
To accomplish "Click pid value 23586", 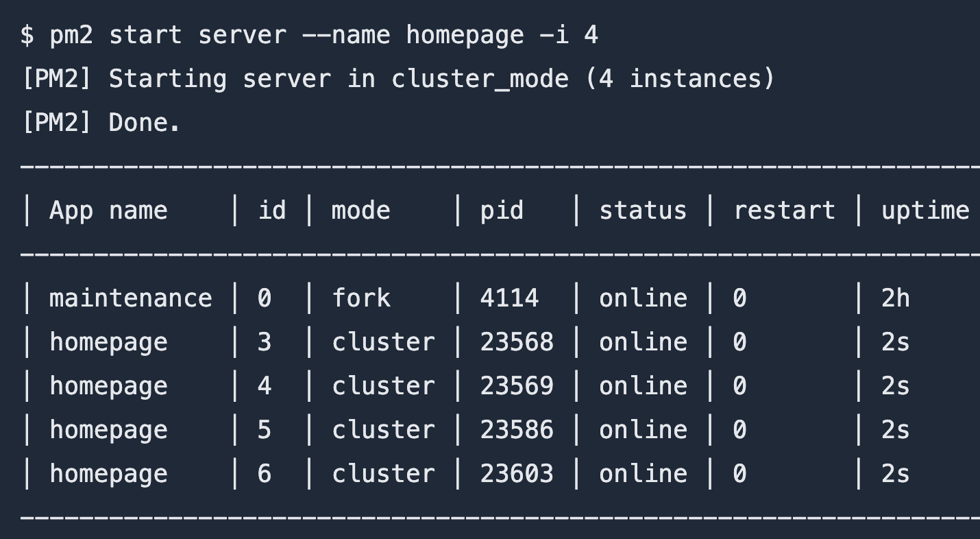I will tap(517, 430).
